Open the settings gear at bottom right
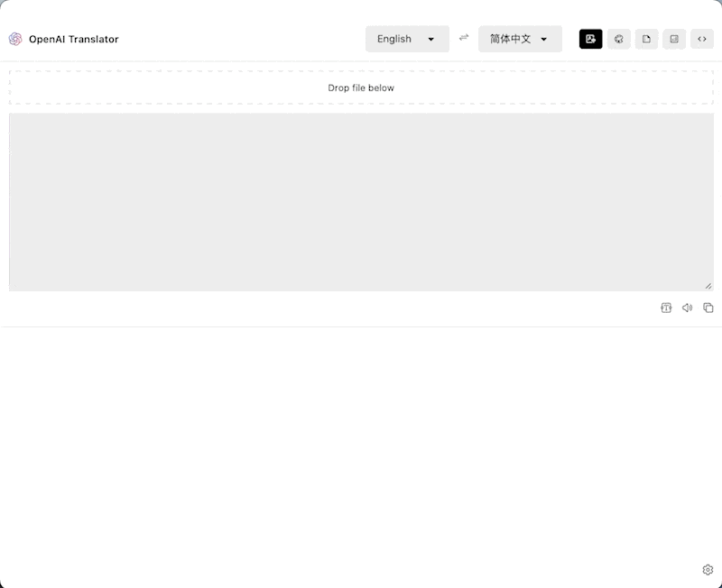Screen dimensions: 722x588 pyautogui.click(x=707, y=569)
